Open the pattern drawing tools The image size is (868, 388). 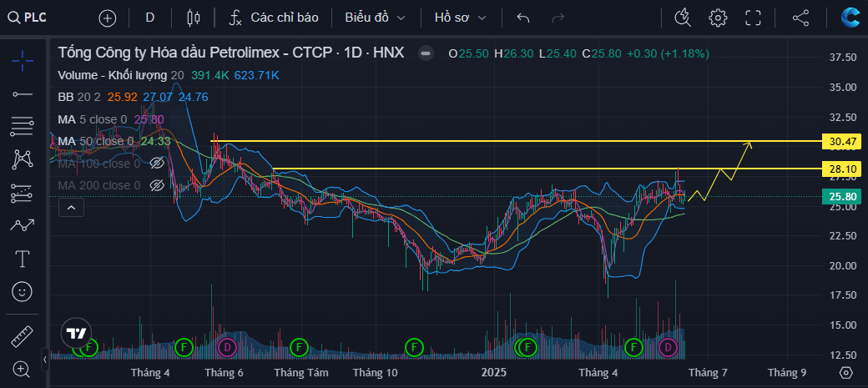(23, 160)
